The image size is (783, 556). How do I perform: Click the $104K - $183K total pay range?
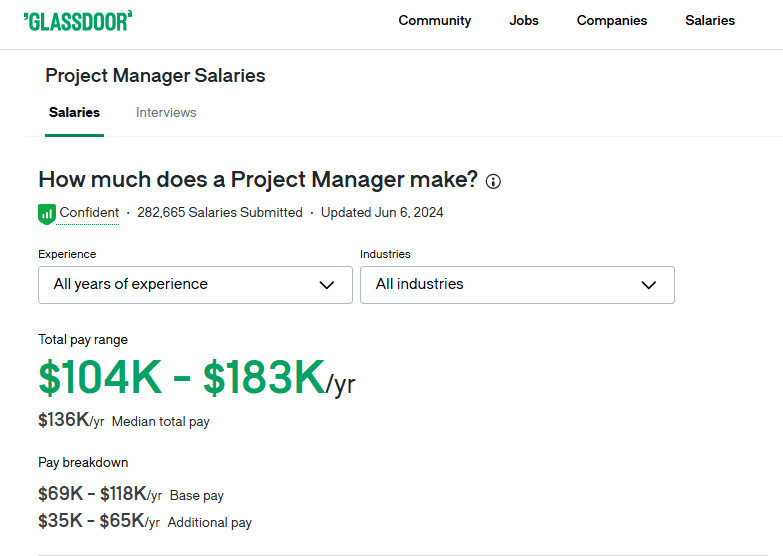[x=197, y=378]
